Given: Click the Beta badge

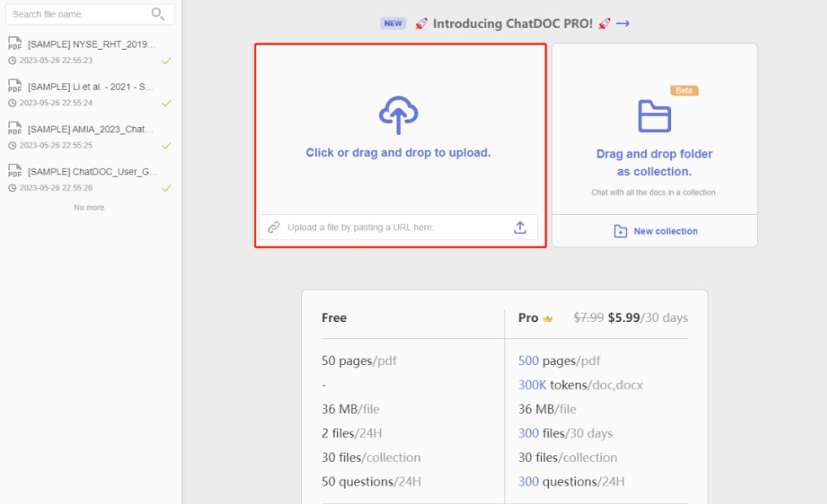Looking at the screenshot, I should coord(684,91).
